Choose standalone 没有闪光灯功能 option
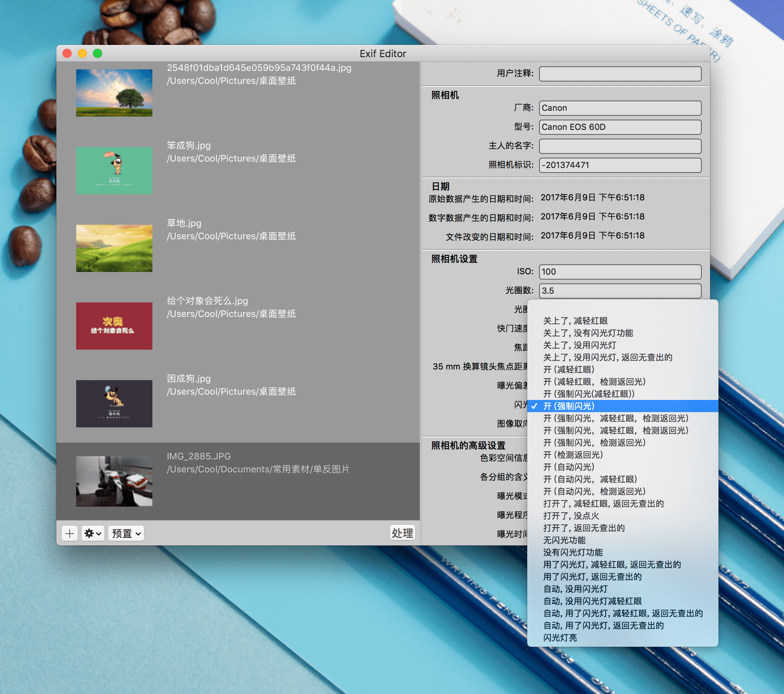The height and width of the screenshot is (694, 784). pos(622,553)
